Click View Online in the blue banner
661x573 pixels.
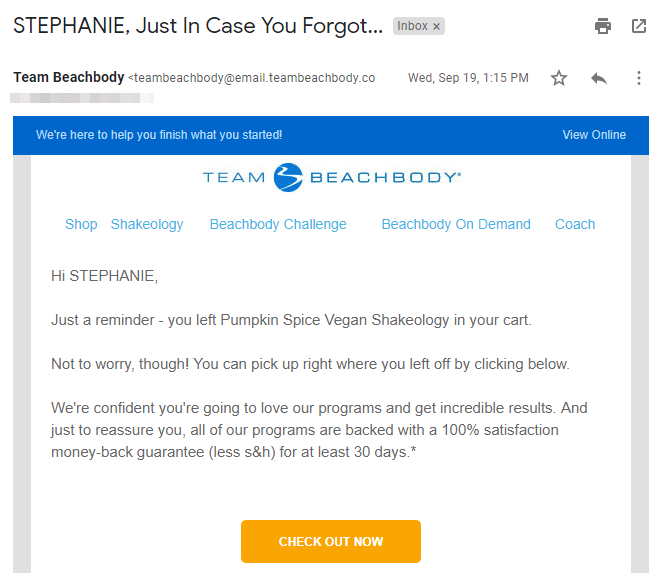[x=594, y=135]
